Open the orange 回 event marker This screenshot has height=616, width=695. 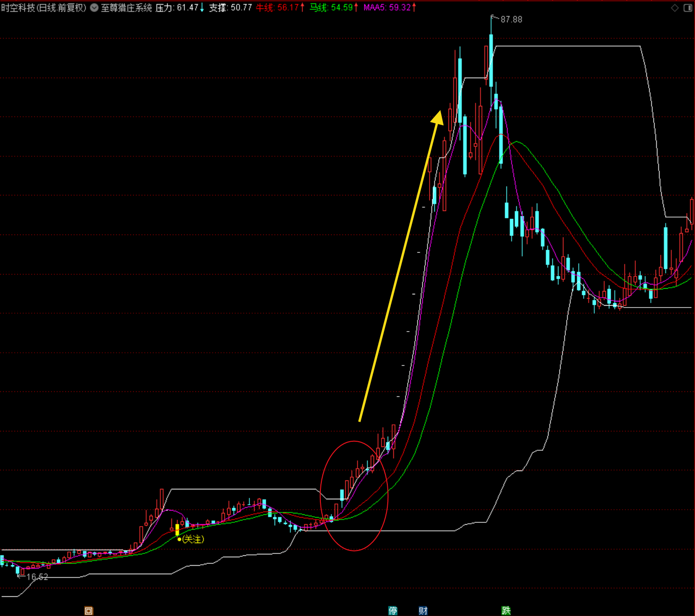point(89,611)
